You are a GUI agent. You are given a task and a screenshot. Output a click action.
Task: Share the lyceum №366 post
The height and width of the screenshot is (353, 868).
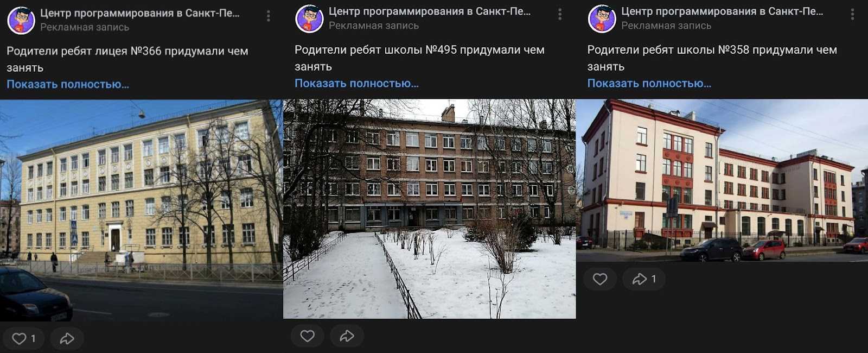pos(67,338)
